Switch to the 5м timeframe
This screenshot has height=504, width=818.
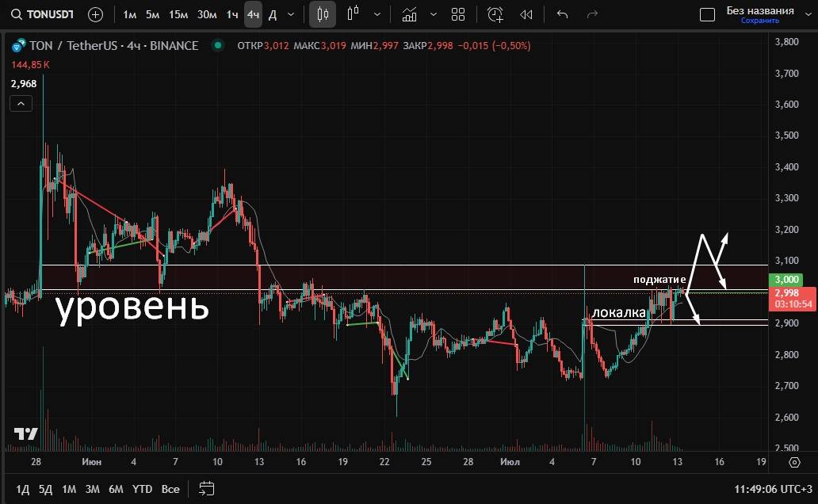point(152,14)
